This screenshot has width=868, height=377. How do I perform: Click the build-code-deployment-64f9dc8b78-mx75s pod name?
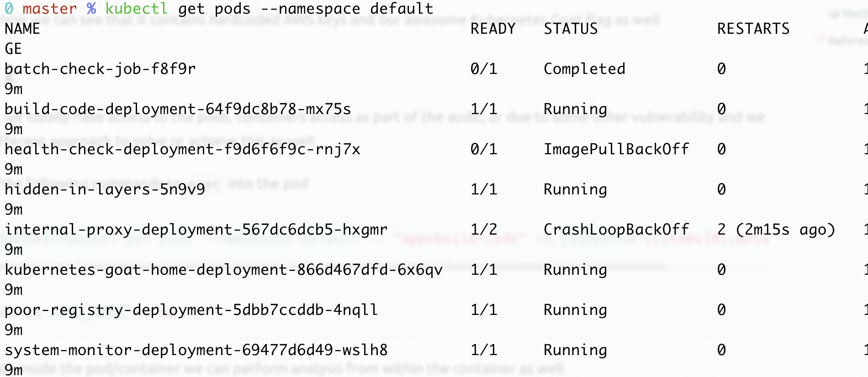pyautogui.click(x=178, y=109)
